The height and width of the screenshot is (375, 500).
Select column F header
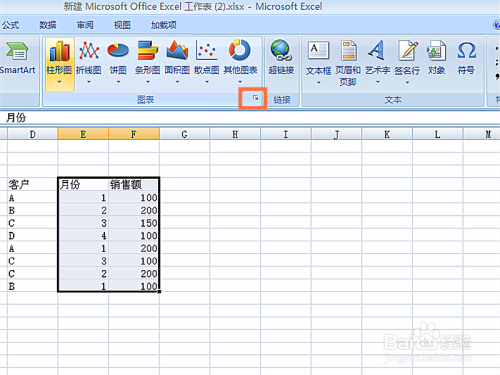click(134, 134)
